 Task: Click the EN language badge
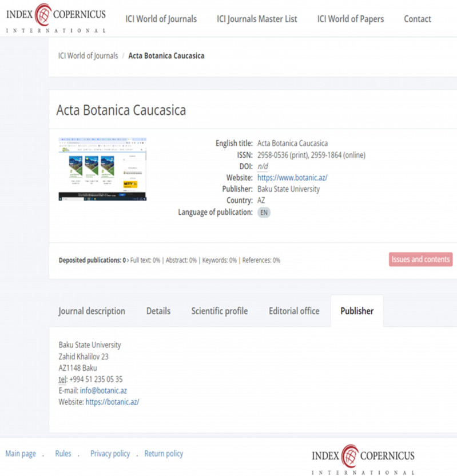(264, 212)
